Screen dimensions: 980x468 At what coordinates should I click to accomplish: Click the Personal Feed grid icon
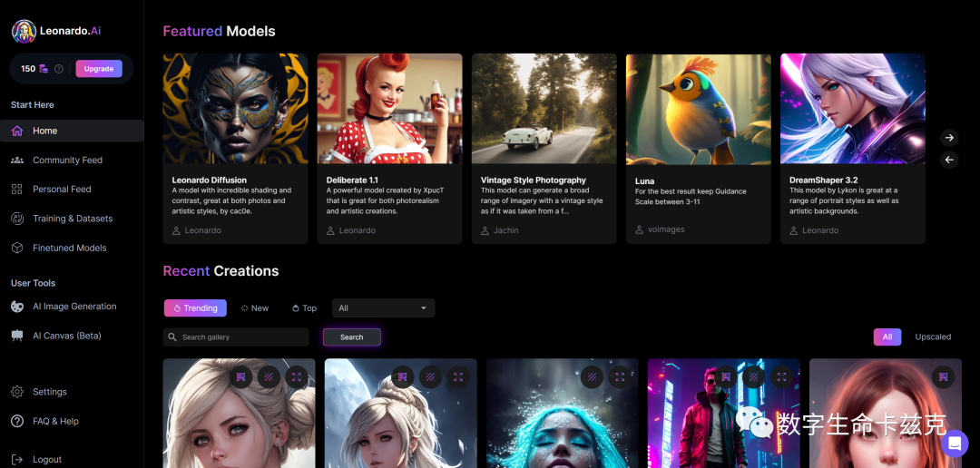tap(17, 190)
